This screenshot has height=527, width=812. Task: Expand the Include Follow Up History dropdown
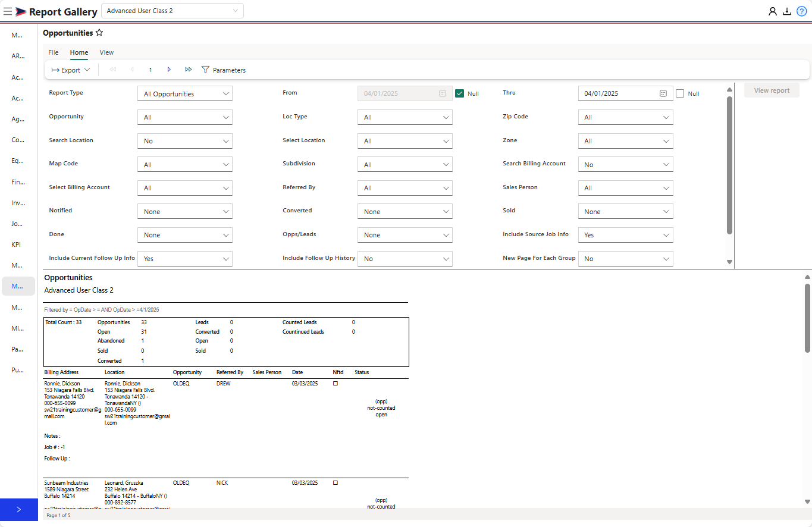[405, 259]
